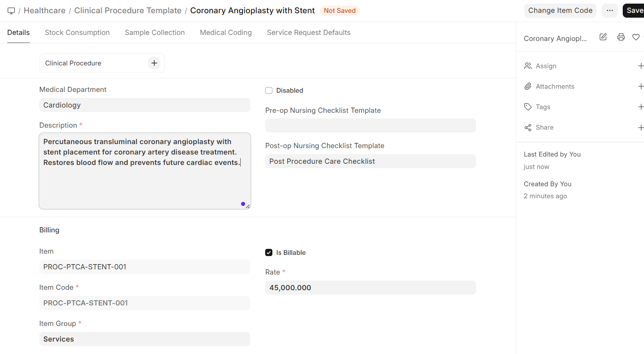Add an assignment via the Assign plus icon

pos(641,65)
